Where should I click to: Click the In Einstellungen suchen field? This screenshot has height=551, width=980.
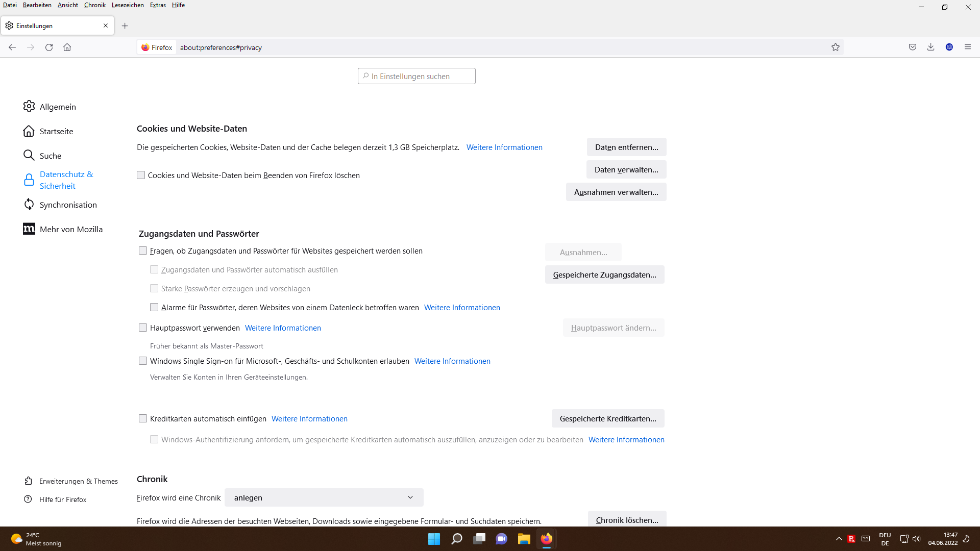[416, 76]
